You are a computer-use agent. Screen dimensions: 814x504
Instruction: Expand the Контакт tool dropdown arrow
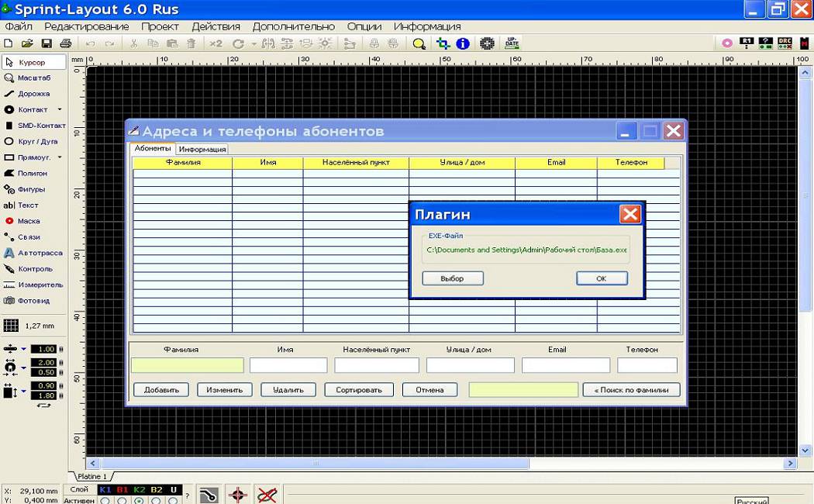[60, 110]
